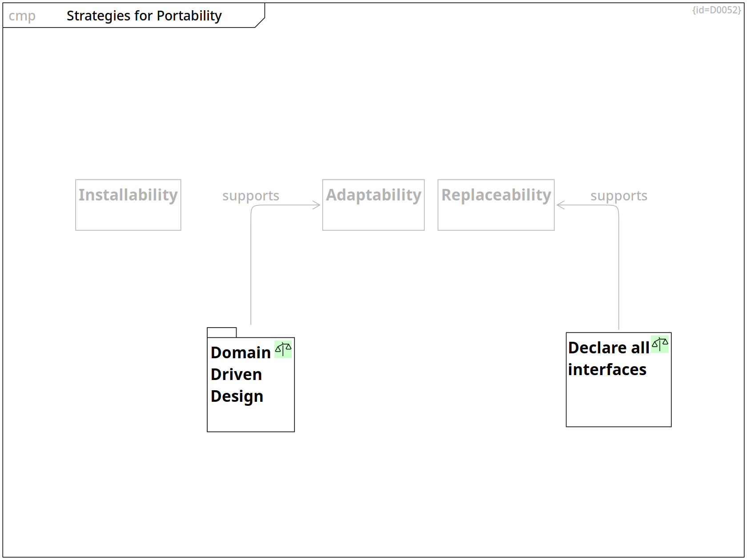747x560 pixels.
Task: Select the Replaceability box
Action: (496, 205)
